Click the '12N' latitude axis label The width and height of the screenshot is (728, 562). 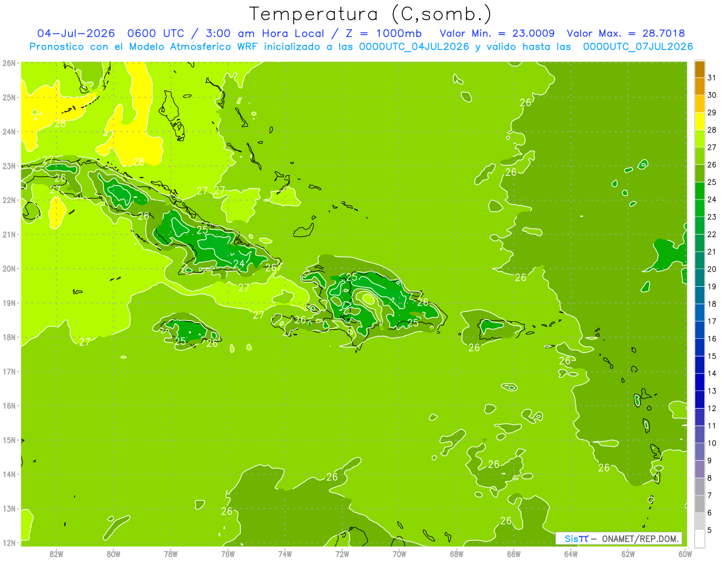click(x=9, y=543)
